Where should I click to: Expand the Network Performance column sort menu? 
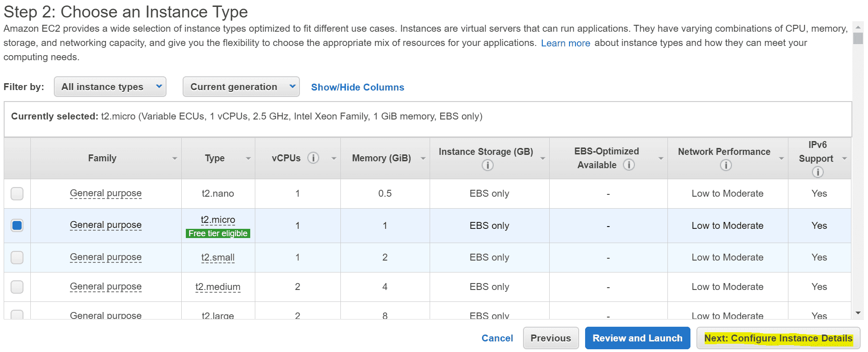[781, 159]
